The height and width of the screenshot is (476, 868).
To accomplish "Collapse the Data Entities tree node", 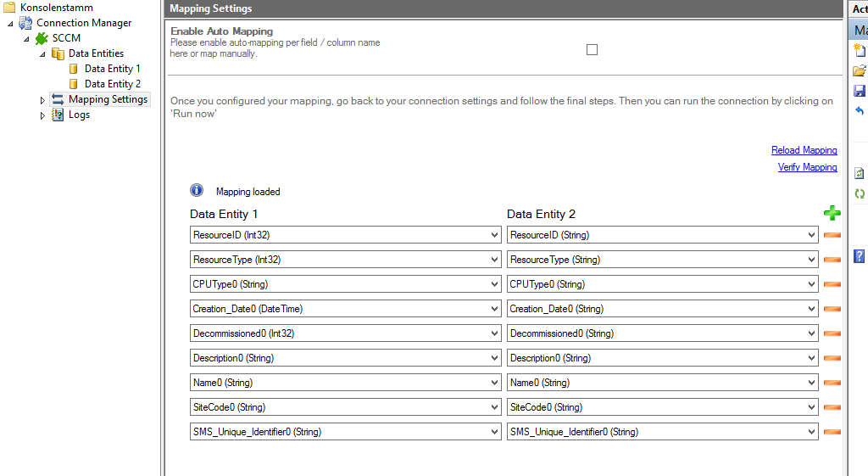I will (43, 54).
